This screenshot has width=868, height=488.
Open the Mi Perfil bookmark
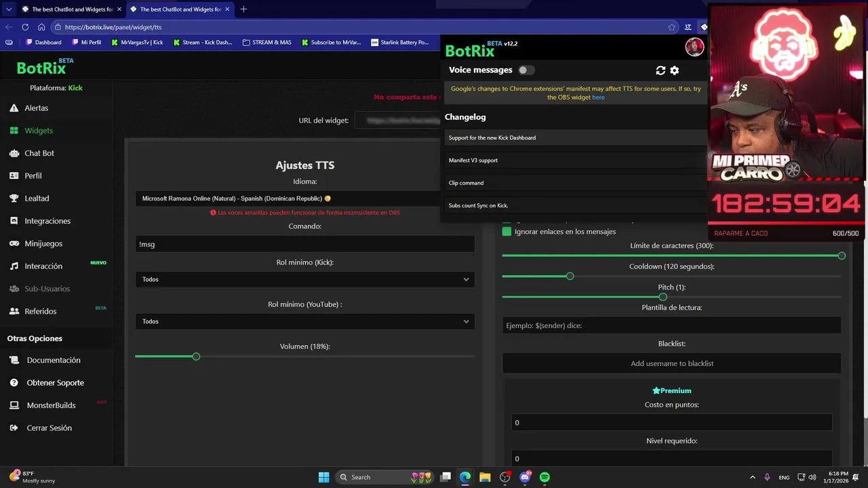coord(86,42)
